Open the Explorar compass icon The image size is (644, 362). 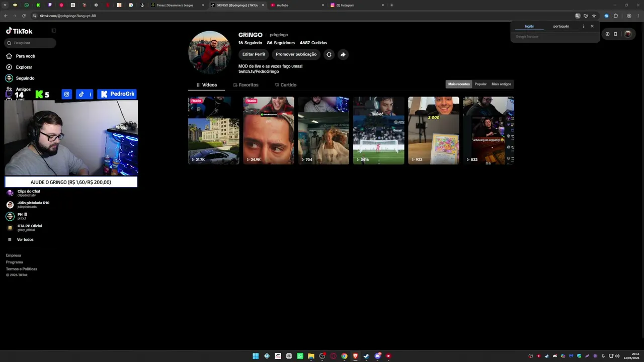coord(9,67)
